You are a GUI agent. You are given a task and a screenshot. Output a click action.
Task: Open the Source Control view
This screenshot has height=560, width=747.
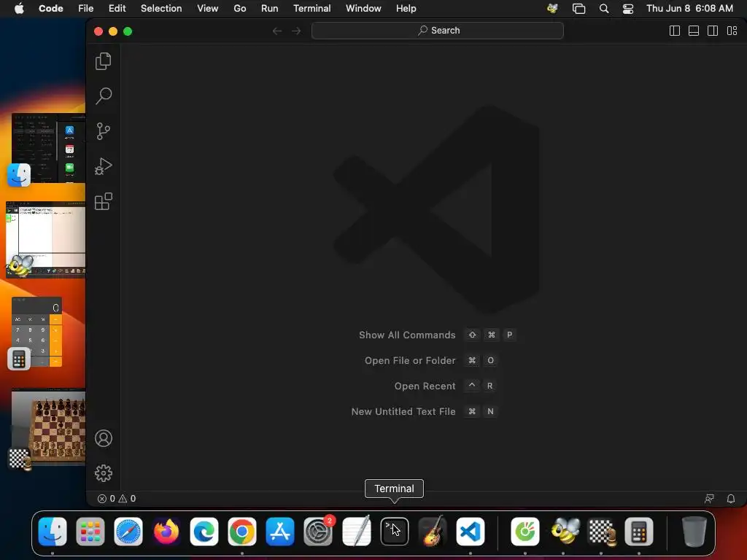pos(104,131)
